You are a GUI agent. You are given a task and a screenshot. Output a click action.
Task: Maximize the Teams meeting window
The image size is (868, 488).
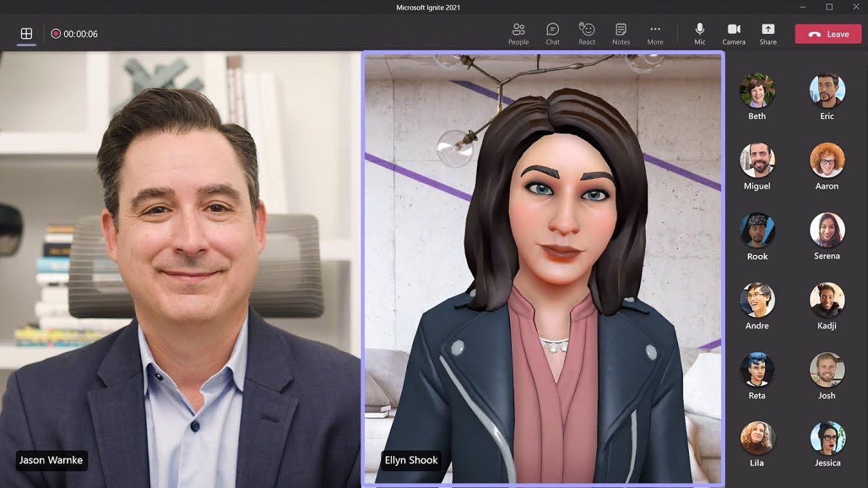pos(829,7)
